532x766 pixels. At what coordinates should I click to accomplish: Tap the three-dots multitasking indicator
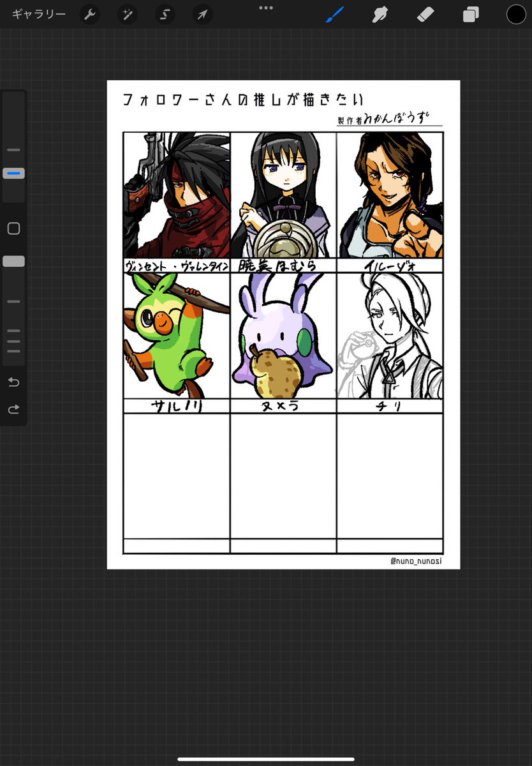266,8
